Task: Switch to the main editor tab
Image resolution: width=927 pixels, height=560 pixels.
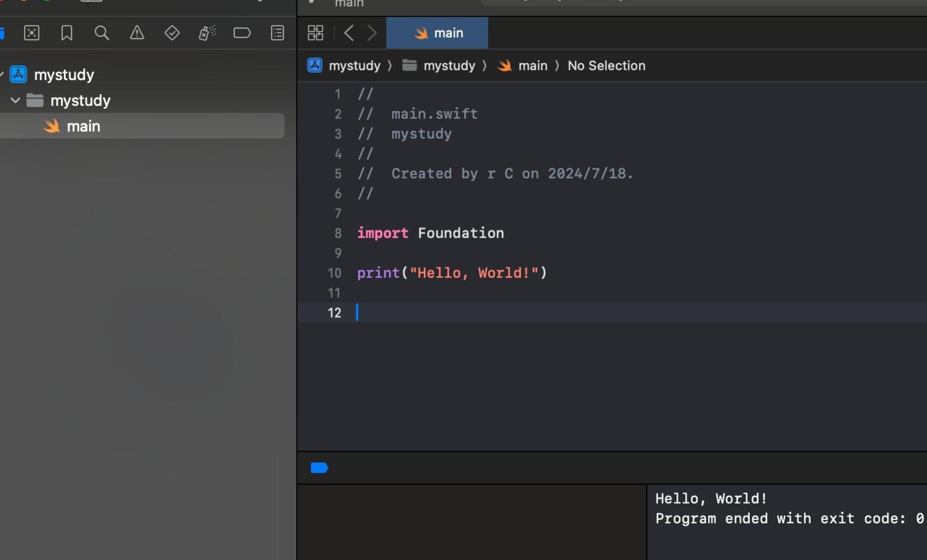Action: (x=437, y=33)
